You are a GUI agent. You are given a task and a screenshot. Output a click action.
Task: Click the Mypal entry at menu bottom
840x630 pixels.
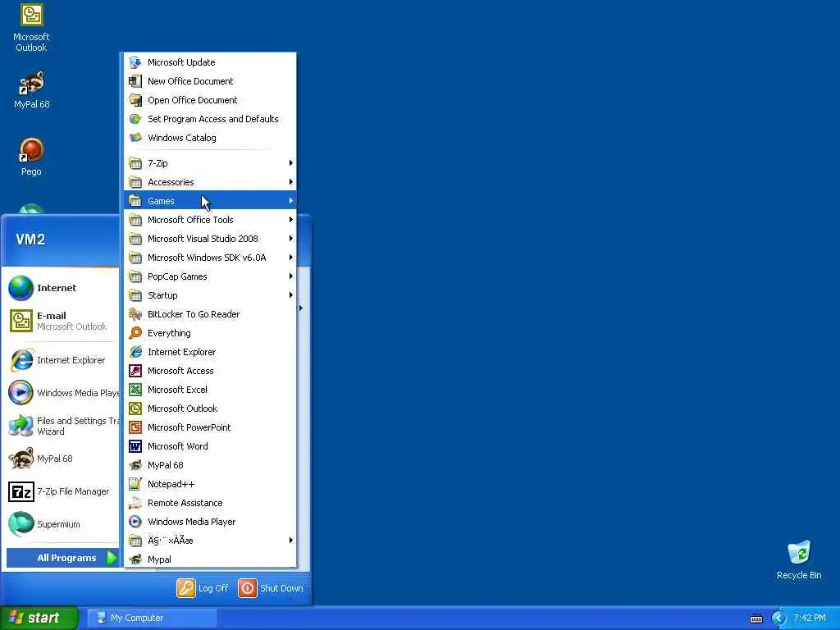210,559
